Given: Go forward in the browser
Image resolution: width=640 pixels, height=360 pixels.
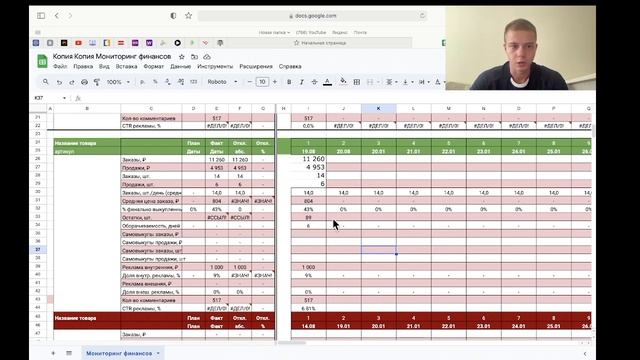Looking at the screenshot, I should tap(70, 16).
